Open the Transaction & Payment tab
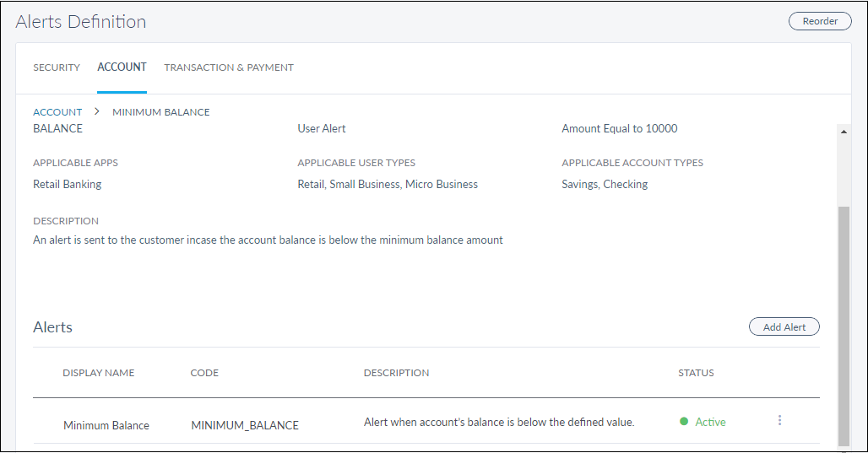This screenshot has height=453, width=868. tap(229, 67)
